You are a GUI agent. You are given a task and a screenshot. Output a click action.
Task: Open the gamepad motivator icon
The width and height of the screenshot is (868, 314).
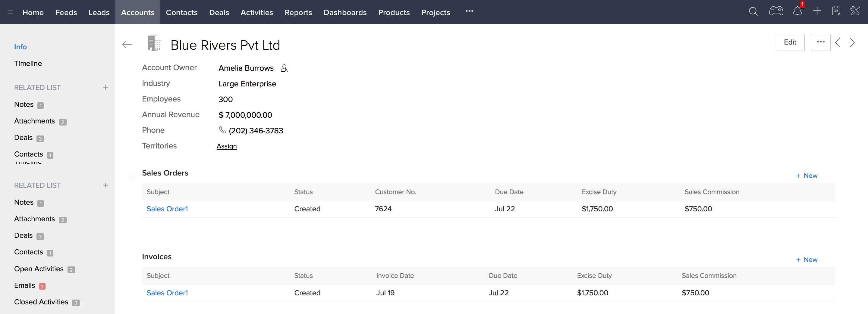click(x=776, y=11)
